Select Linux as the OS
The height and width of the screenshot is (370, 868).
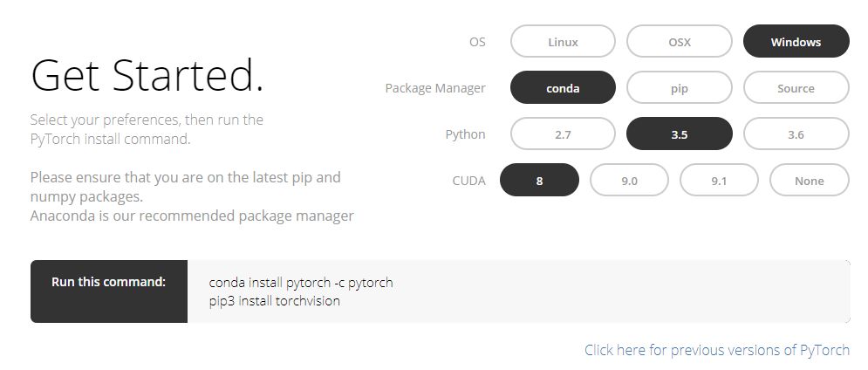[x=563, y=42]
